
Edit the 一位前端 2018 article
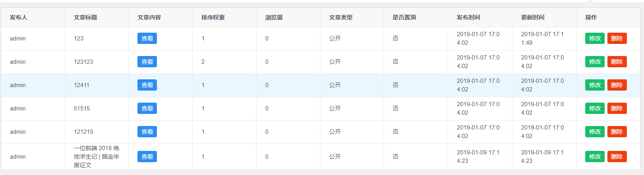click(x=595, y=156)
